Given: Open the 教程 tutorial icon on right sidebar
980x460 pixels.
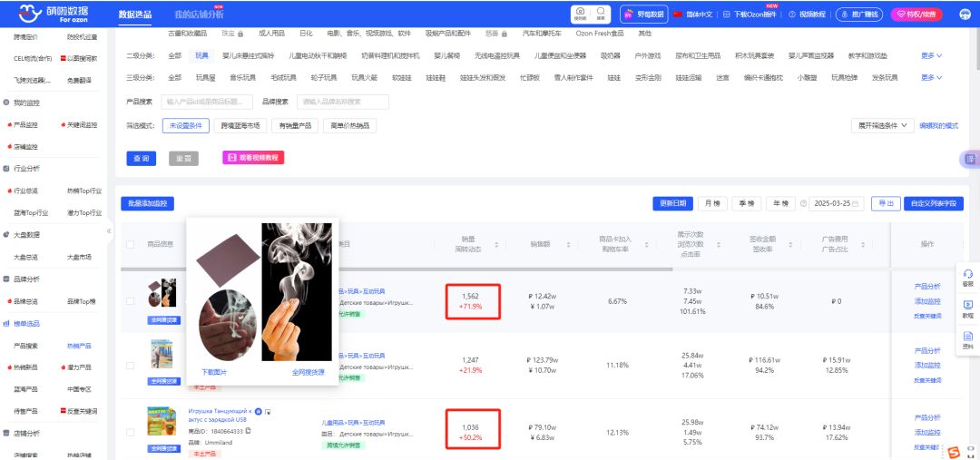Looking at the screenshot, I should [968, 305].
